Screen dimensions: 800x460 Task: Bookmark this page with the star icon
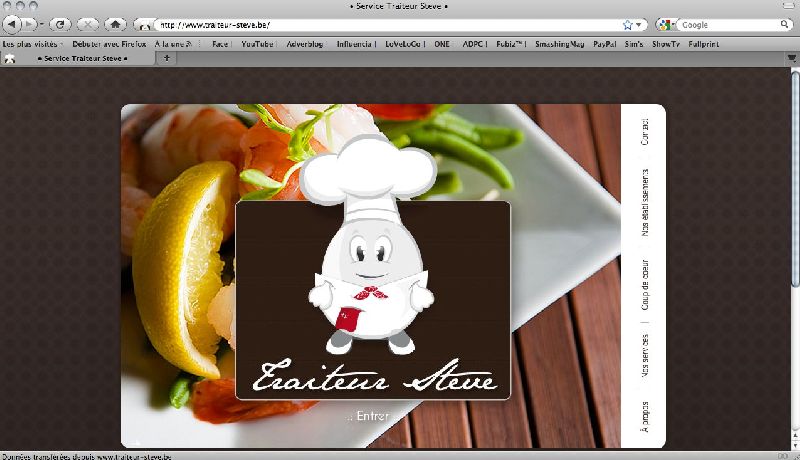click(x=628, y=24)
